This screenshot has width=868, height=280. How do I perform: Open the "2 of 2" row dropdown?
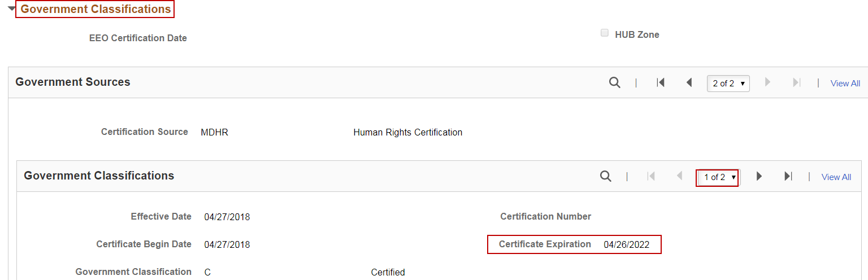(x=728, y=83)
